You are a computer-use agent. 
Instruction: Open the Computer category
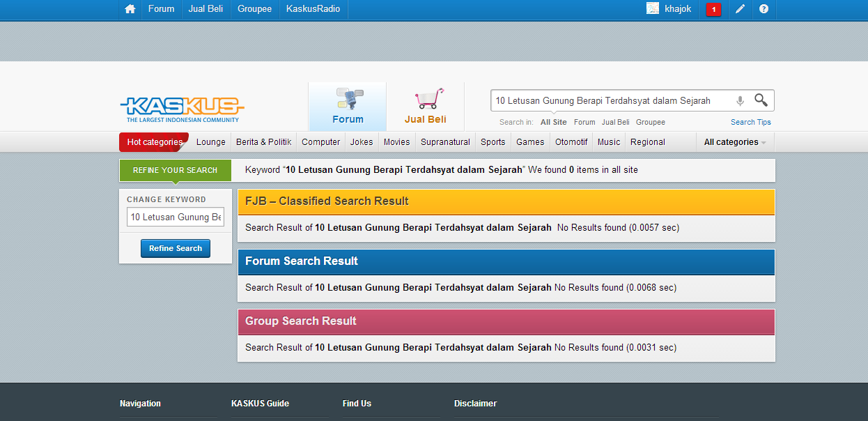pos(321,142)
